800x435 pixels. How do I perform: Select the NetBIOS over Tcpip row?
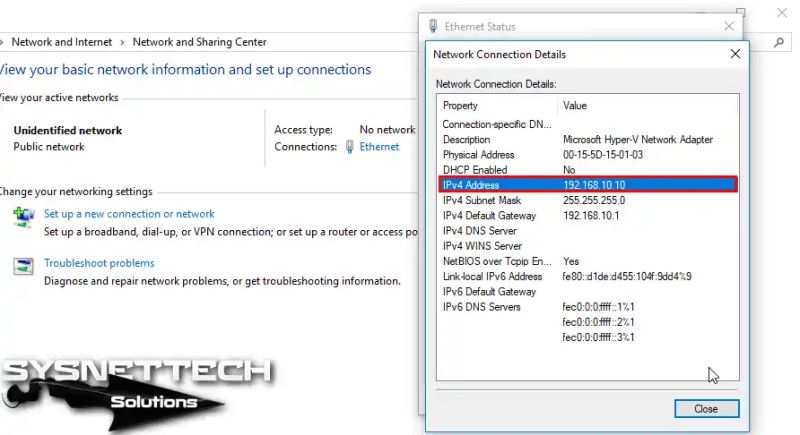click(588, 261)
